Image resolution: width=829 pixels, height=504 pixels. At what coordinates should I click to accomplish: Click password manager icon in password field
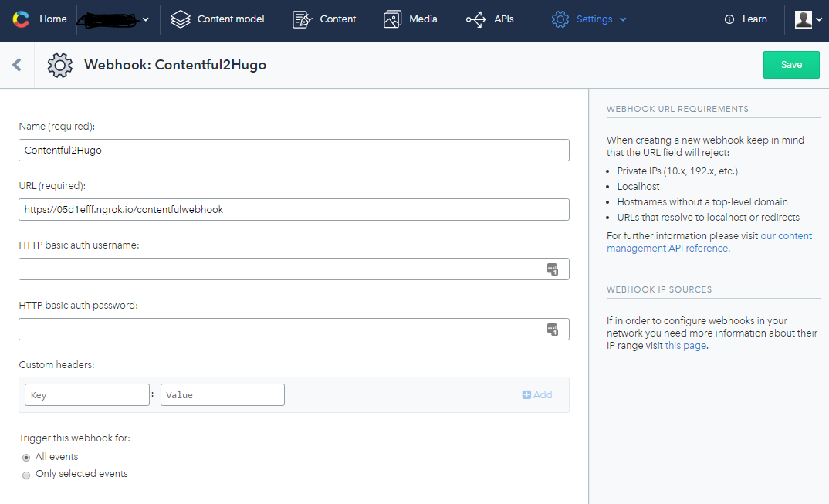[553, 330]
